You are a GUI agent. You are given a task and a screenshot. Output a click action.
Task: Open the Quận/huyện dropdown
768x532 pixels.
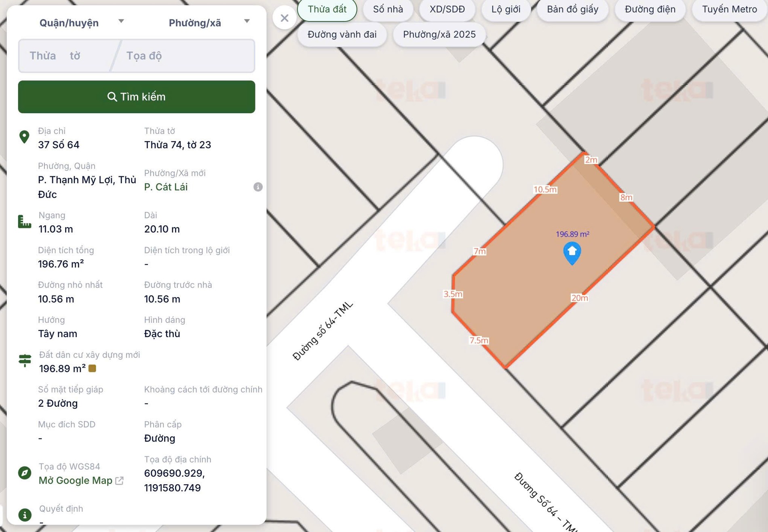[x=81, y=23]
